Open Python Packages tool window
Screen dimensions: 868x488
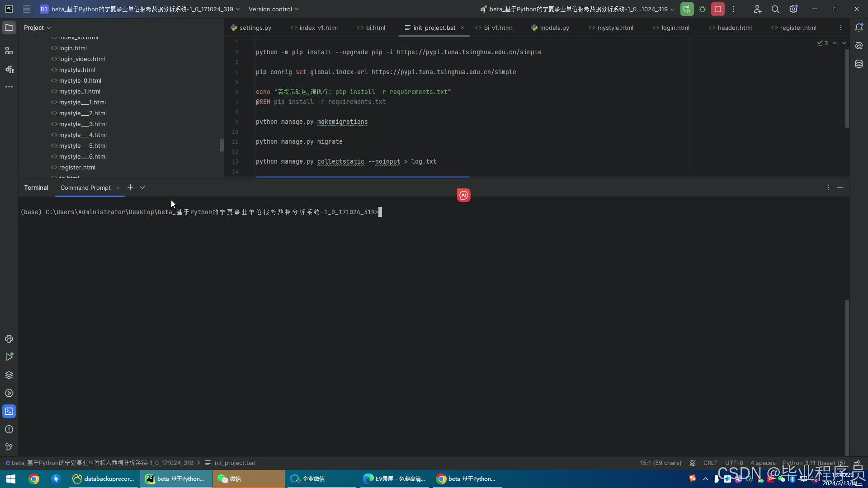click(x=9, y=375)
